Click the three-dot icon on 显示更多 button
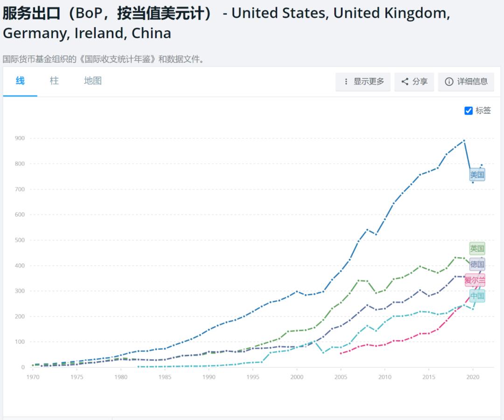504x420 pixels. click(x=346, y=82)
